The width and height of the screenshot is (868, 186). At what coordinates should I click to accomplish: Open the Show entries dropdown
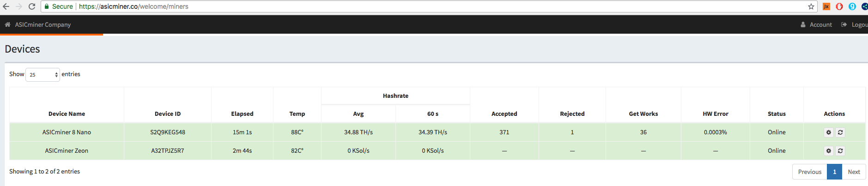(x=42, y=74)
